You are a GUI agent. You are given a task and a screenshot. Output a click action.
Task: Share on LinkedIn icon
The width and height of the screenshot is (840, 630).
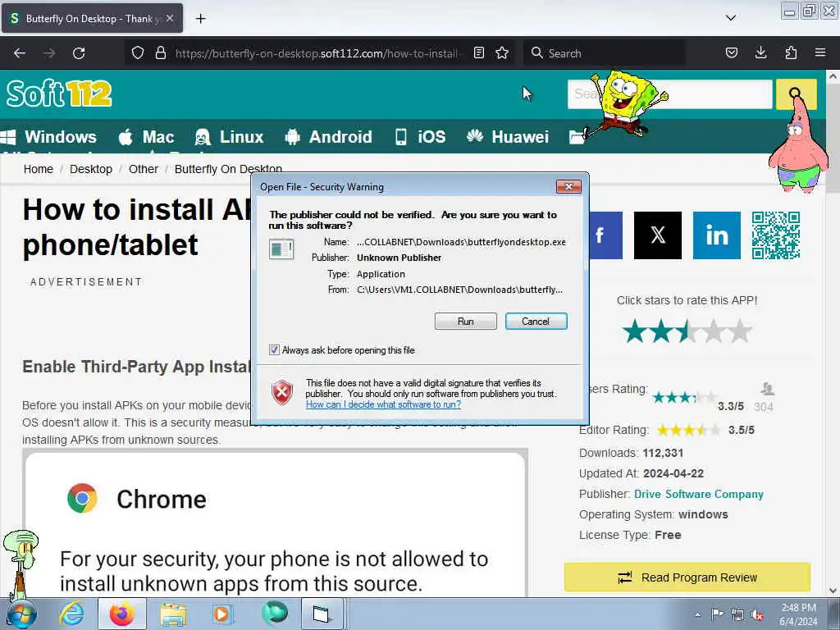pyautogui.click(x=717, y=235)
